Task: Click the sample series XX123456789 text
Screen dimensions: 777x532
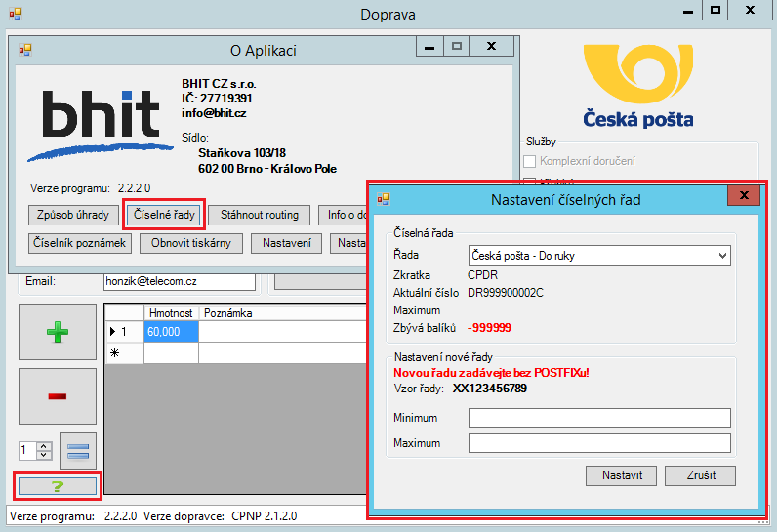Action: point(490,389)
